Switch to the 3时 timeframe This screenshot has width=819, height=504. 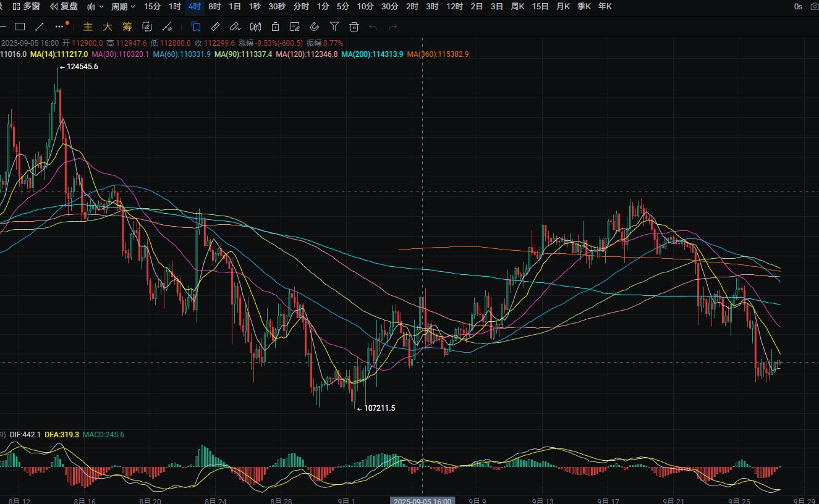pyautogui.click(x=432, y=7)
